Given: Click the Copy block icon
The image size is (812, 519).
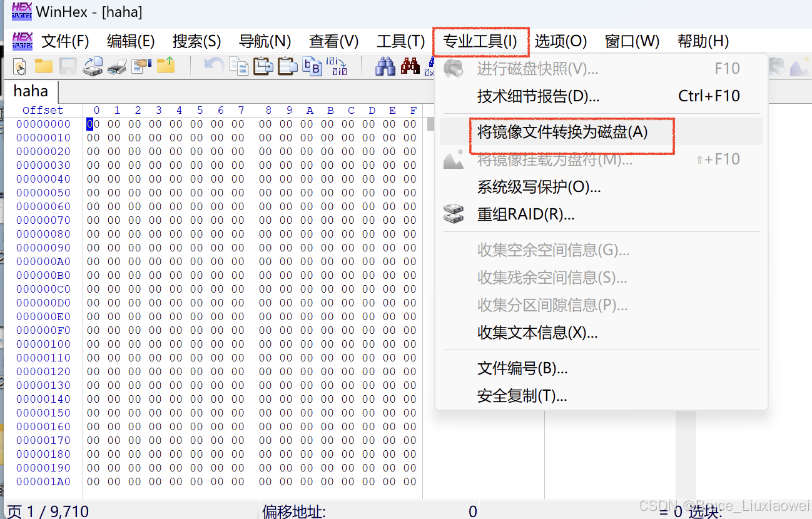Looking at the screenshot, I should tap(238, 66).
